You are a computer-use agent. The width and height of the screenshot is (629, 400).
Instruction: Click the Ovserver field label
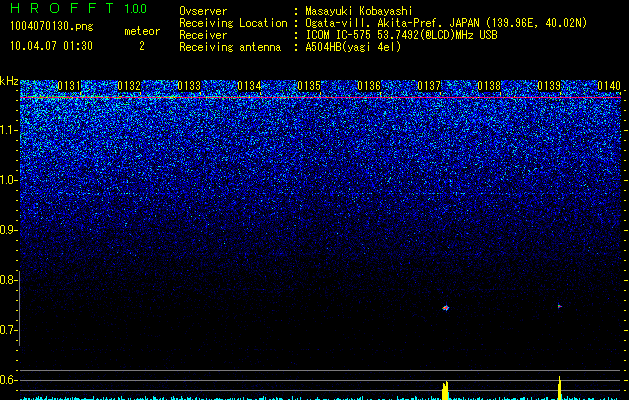pos(203,11)
